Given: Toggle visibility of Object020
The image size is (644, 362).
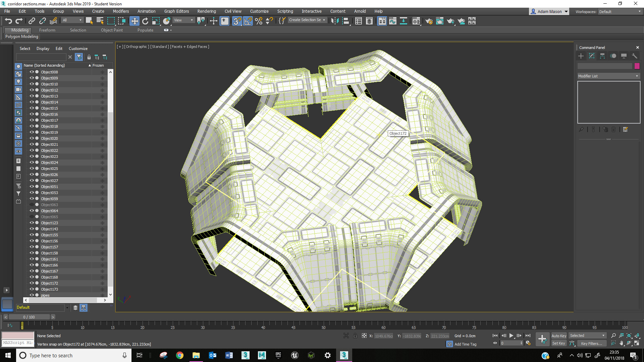Looking at the screenshot, I should pyautogui.click(x=32, y=138).
